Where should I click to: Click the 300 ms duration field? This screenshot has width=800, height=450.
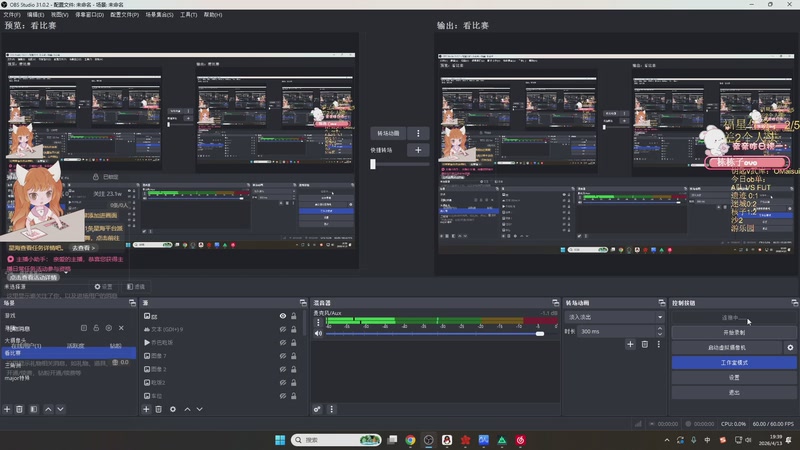point(617,332)
